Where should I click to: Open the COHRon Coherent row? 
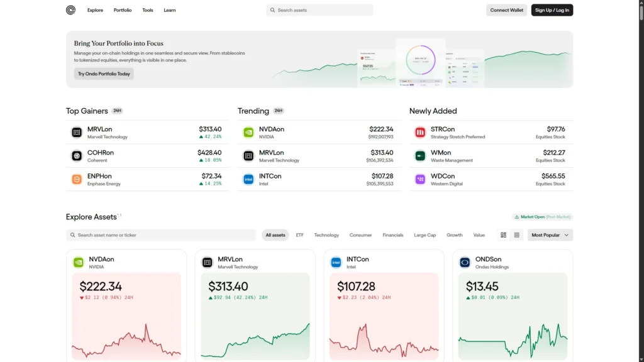[x=147, y=156]
